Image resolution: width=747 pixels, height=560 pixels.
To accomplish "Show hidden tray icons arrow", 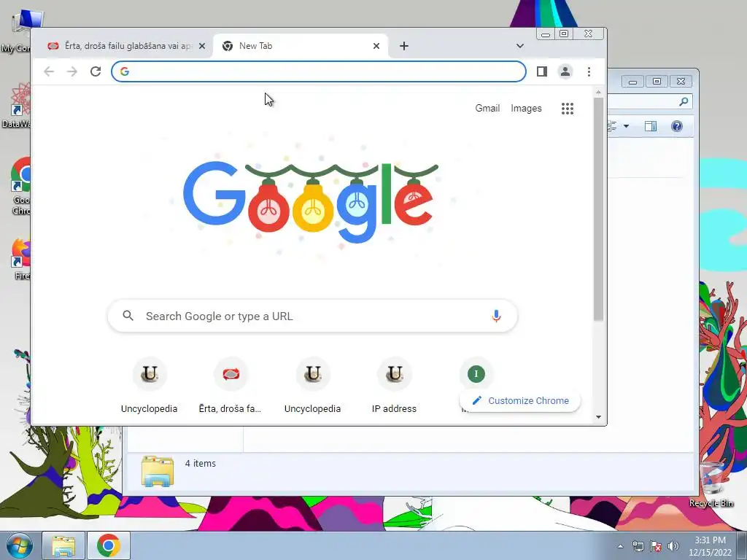I will pos(620,547).
